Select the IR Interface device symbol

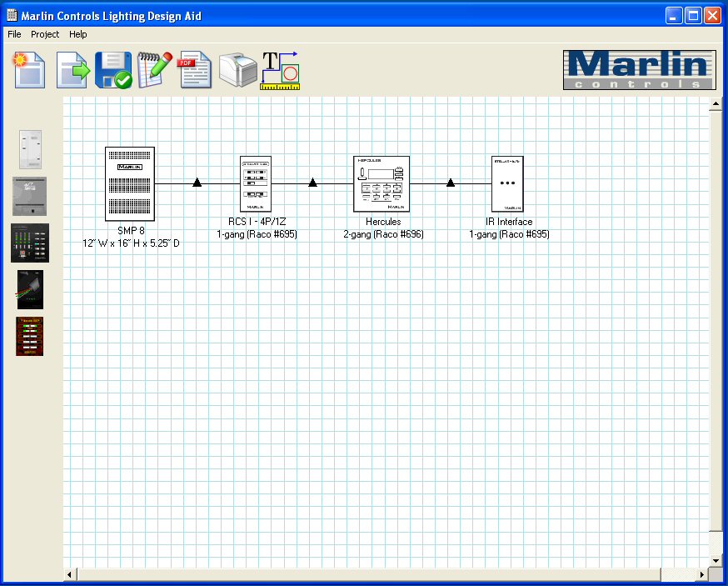[507, 184]
